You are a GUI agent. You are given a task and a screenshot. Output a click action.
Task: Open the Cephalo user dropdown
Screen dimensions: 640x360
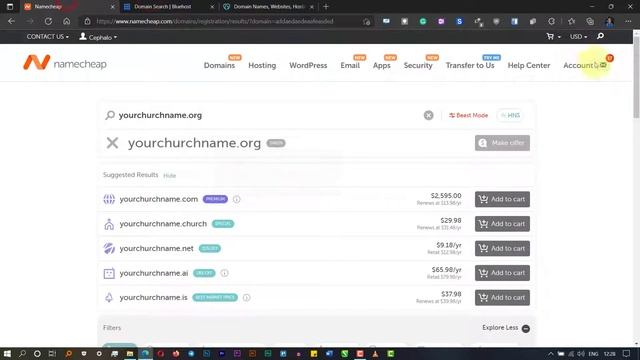point(98,37)
